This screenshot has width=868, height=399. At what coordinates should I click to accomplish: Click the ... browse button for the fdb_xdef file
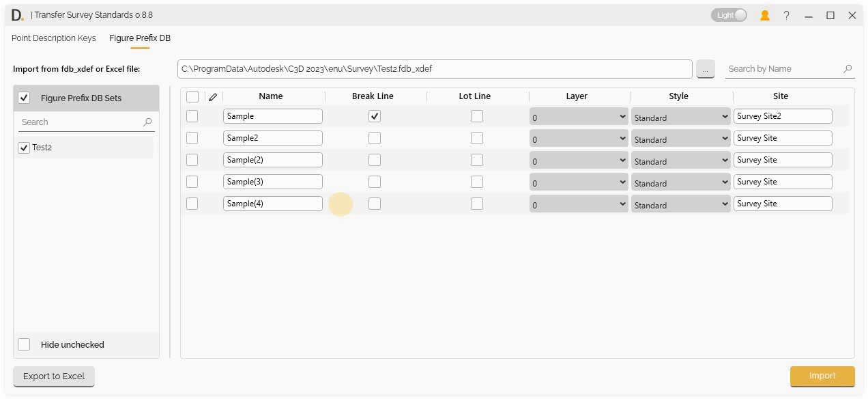(x=706, y=68)
